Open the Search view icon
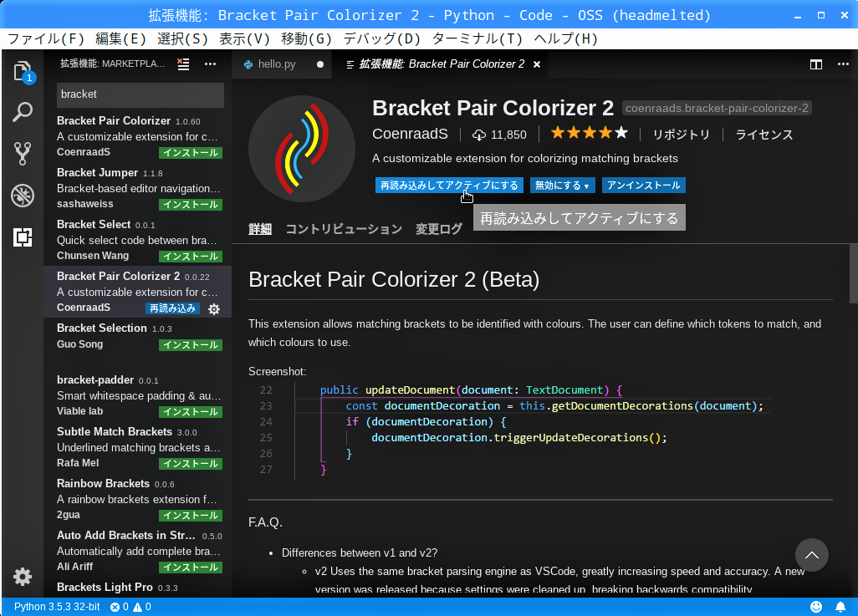 (23, 112)
